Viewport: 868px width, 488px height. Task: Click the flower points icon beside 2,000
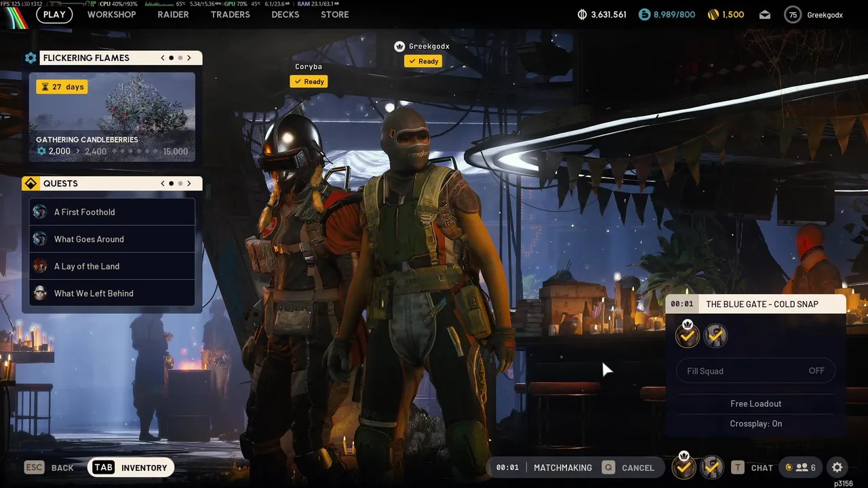(41, 151)
